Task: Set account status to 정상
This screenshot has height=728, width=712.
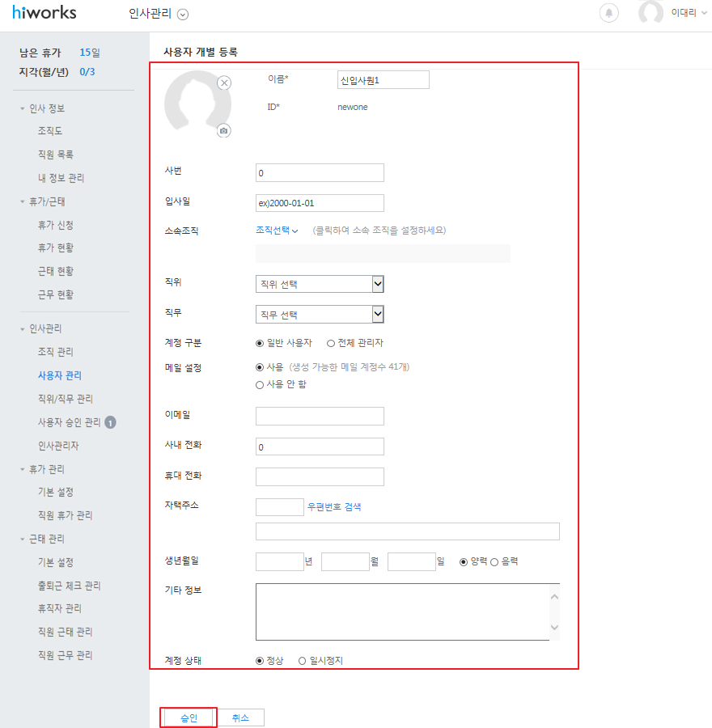Action: click(260, 661)
